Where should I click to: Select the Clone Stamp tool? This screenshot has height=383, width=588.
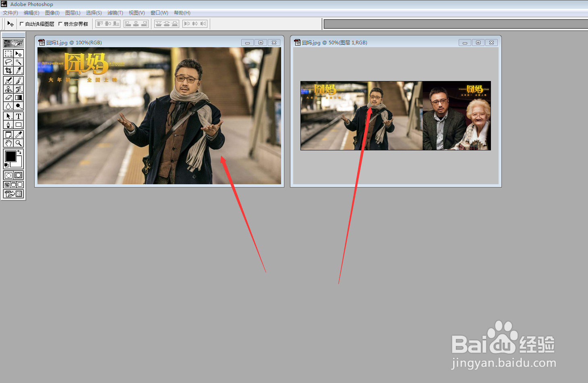[8, 89]
